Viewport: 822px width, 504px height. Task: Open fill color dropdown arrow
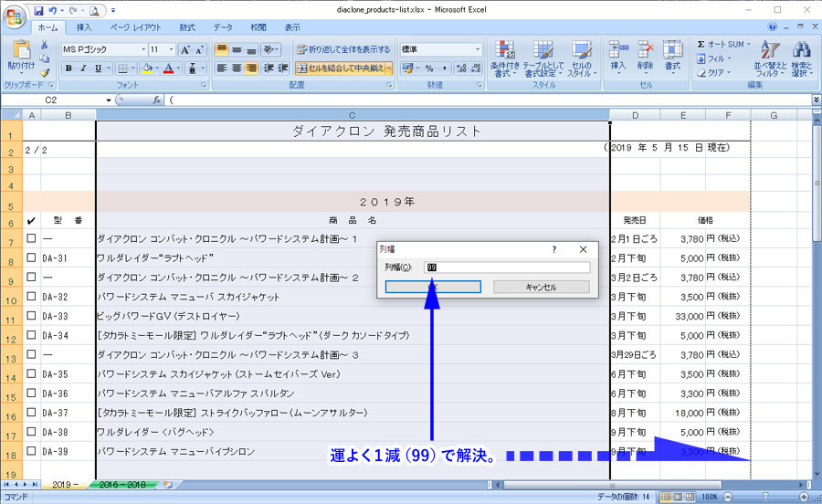pyautogui.click(x=157, y=68)
